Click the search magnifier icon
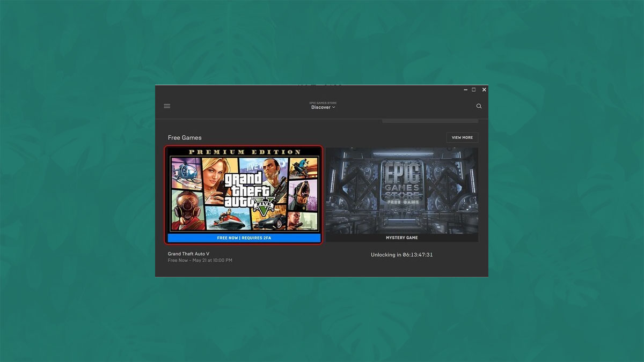Image resolution: width=644 pixels, height=362 pixels. tap(479, 106)
